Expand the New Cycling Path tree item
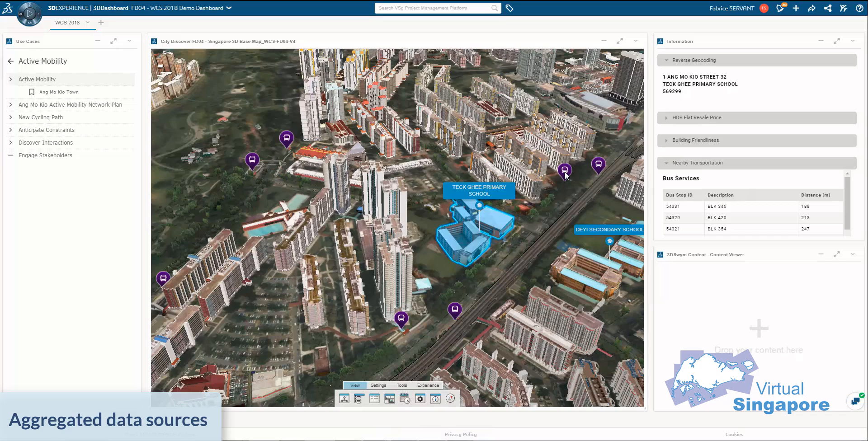The image size is (868, 441). (10, 117)
